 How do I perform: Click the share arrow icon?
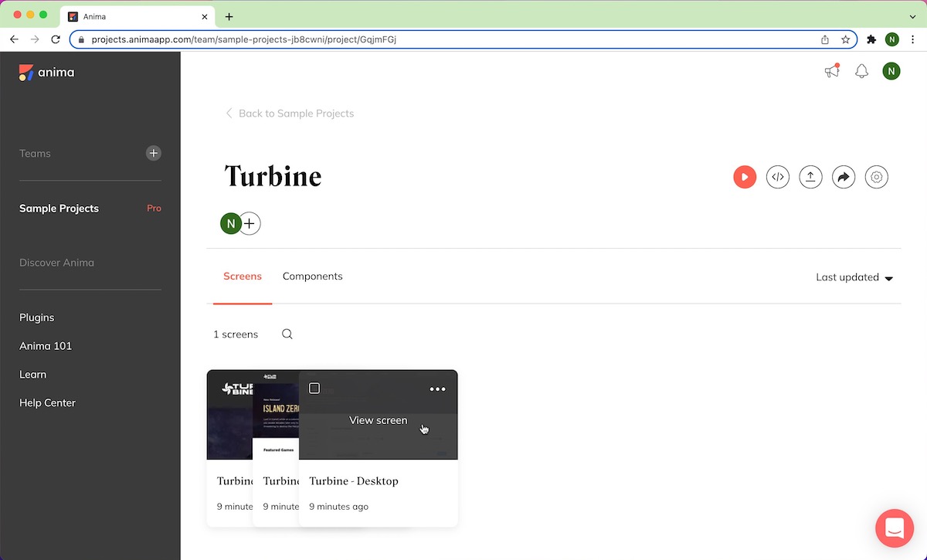click(x=844, y=177)
